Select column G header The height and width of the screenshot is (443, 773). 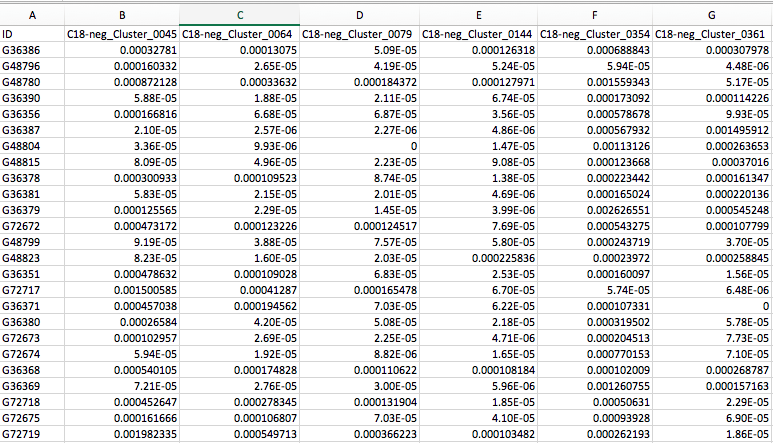[x=712, y=15]
